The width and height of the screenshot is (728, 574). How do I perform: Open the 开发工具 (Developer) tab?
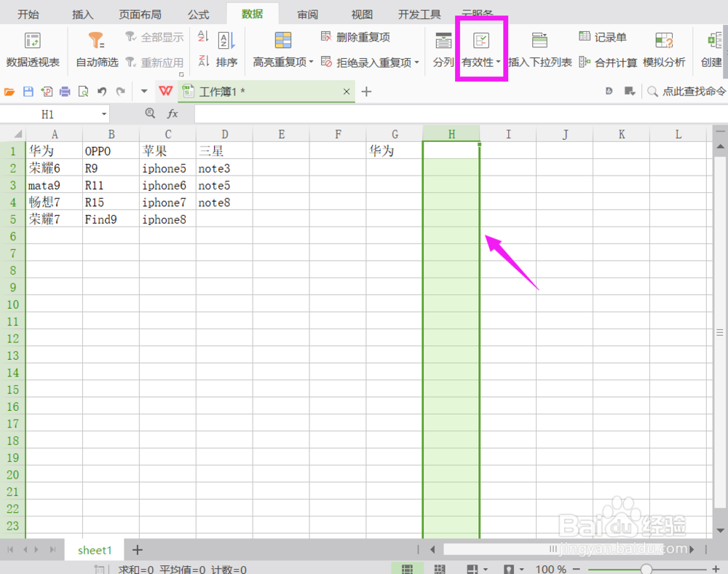[419, 15]
